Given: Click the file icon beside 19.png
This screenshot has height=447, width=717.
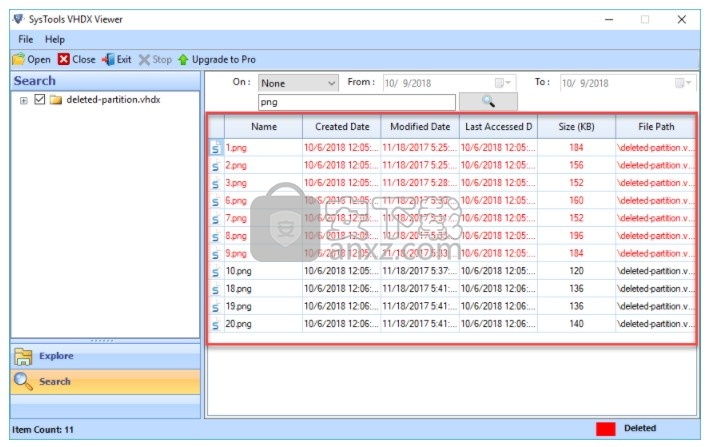Looking at the screenshot, I should pos(215,307).
